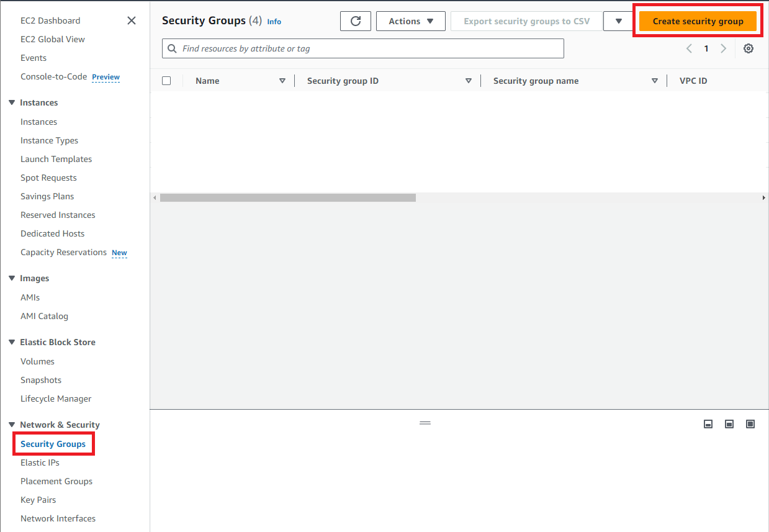
Task: Open Launch Templates in sidebar
Action: coord(56,159)
